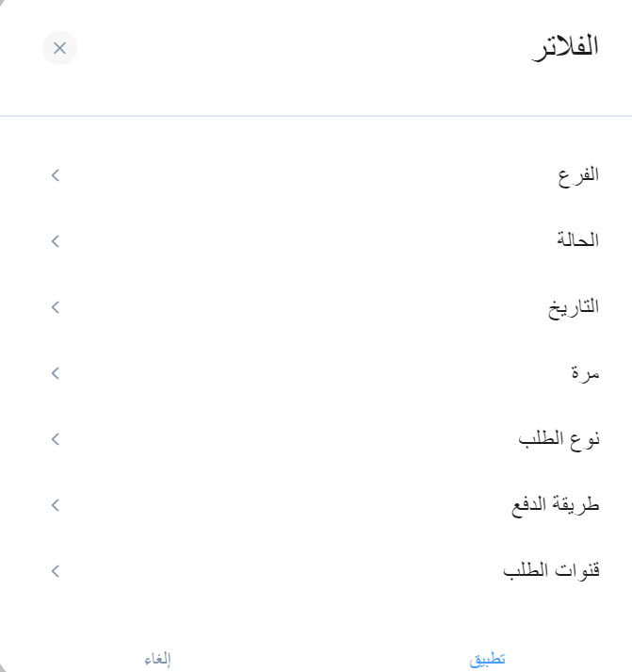This screenshot has width=632, height=672.
Task: Click the chevron beside نوع الطلب
Action: coord(55,439)
